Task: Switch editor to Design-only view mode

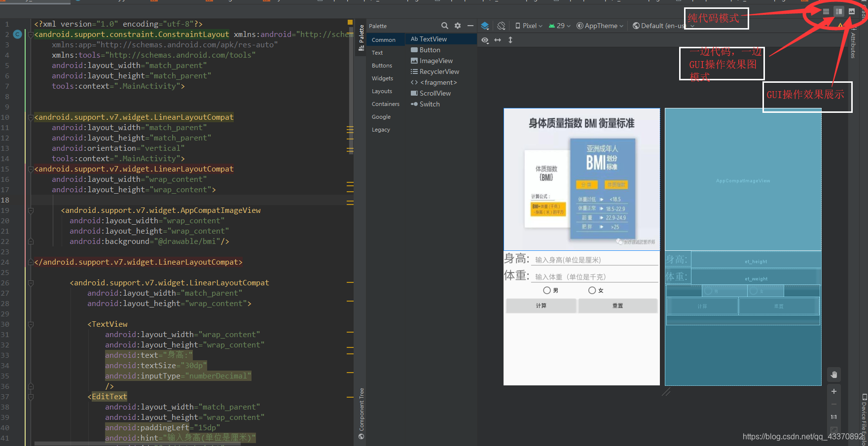Action: [852, 11]
